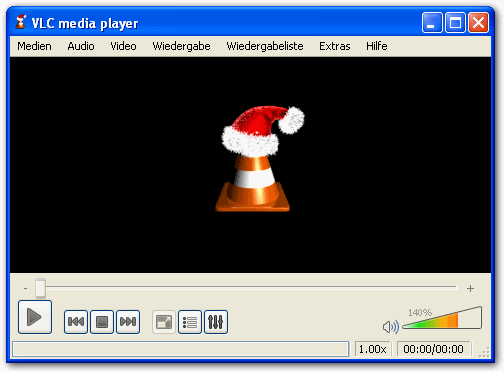The image size is (504, 372).
Task: Maximize the VLC media player window
Action: click(455, 23)
